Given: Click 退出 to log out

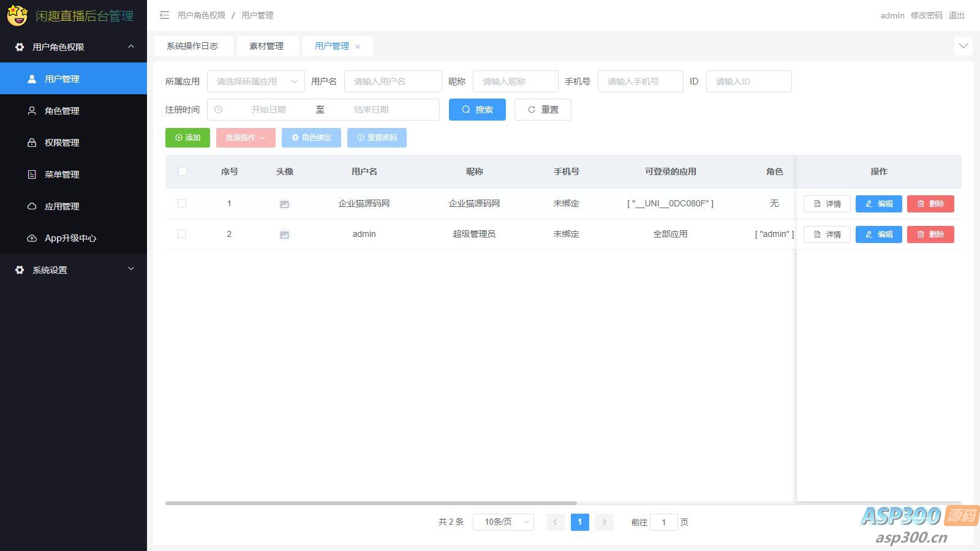Looking at the screenshot, I should (956, 15).
